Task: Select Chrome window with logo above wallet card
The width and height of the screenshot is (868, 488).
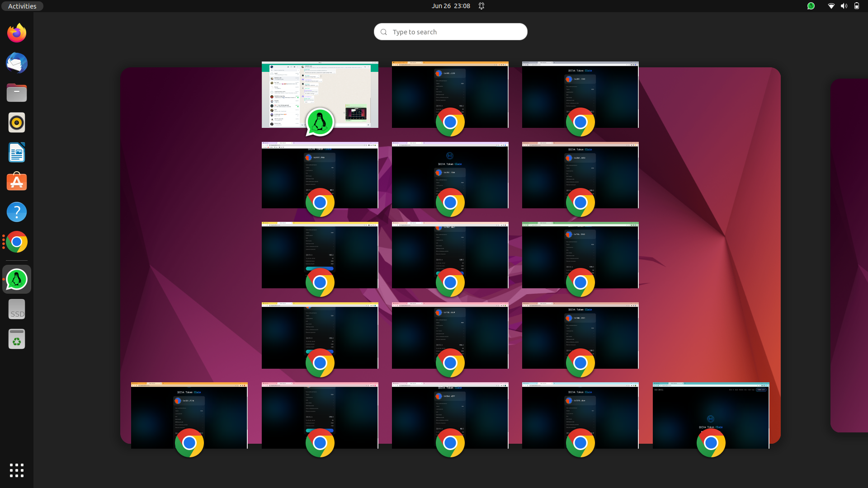Action: (450, 175)
